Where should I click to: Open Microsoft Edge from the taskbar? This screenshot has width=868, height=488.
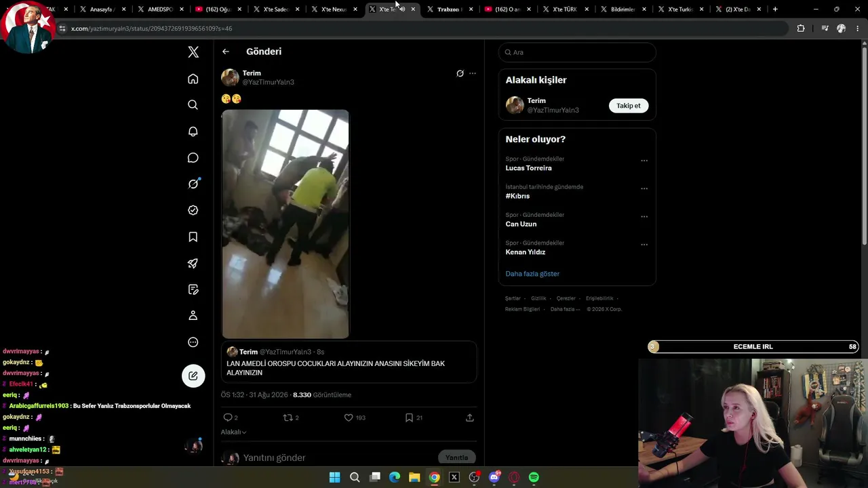click(x=395, y=477)
